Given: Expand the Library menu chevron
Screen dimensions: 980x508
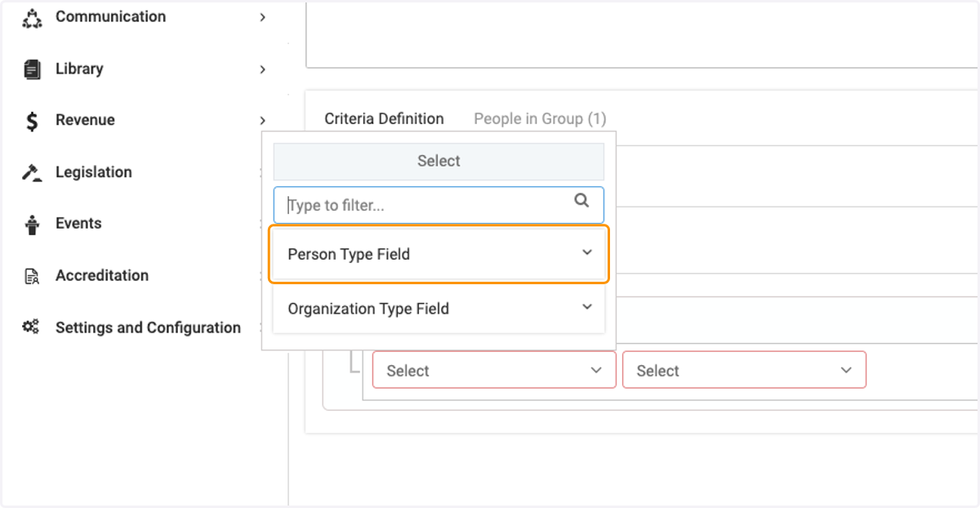Looking at the screenshot, I should pos(262,69).
